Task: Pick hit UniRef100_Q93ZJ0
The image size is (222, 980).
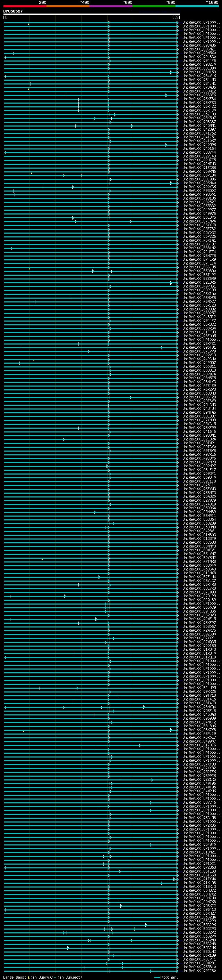Action: (x=199, y=64)
